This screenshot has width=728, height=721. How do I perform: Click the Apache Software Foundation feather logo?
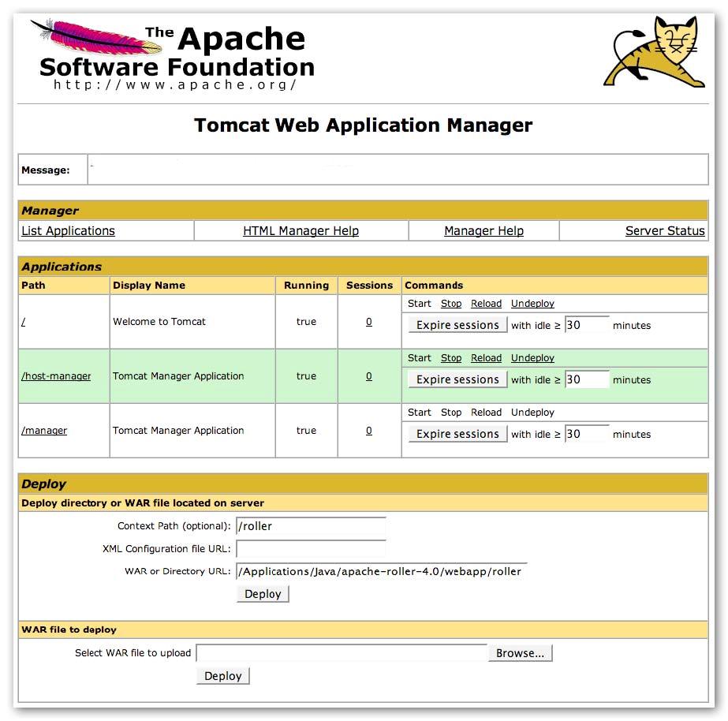[x=172, y=54]
